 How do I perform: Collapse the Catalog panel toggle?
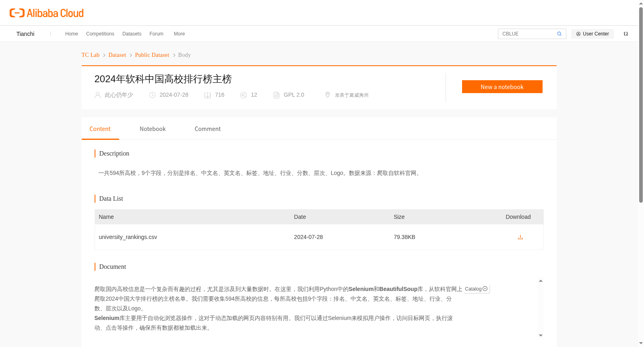485,289
